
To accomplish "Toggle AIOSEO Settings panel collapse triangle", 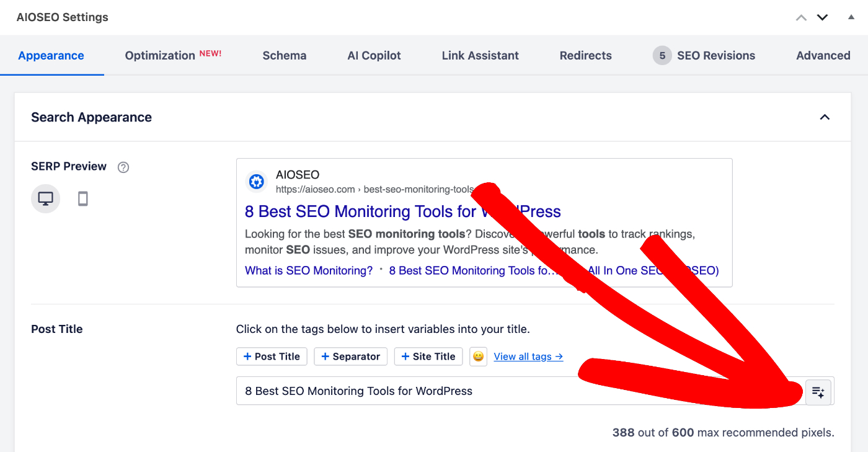I will [x=851, y=17].
